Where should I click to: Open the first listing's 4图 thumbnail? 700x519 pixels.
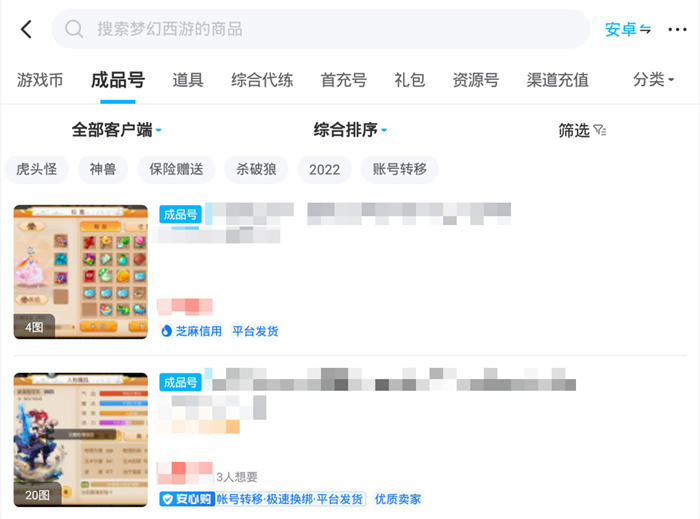click(x=81, y=272)
